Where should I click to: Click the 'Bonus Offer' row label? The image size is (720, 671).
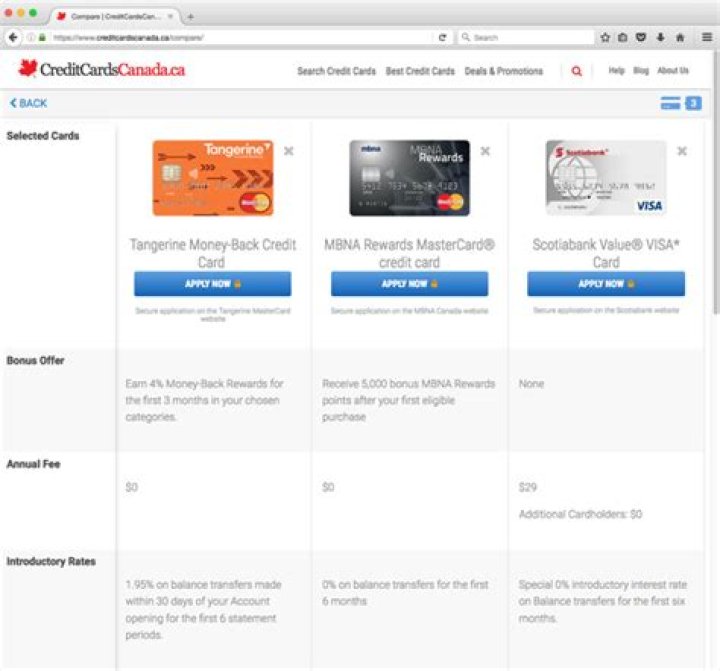click(35, 361)
